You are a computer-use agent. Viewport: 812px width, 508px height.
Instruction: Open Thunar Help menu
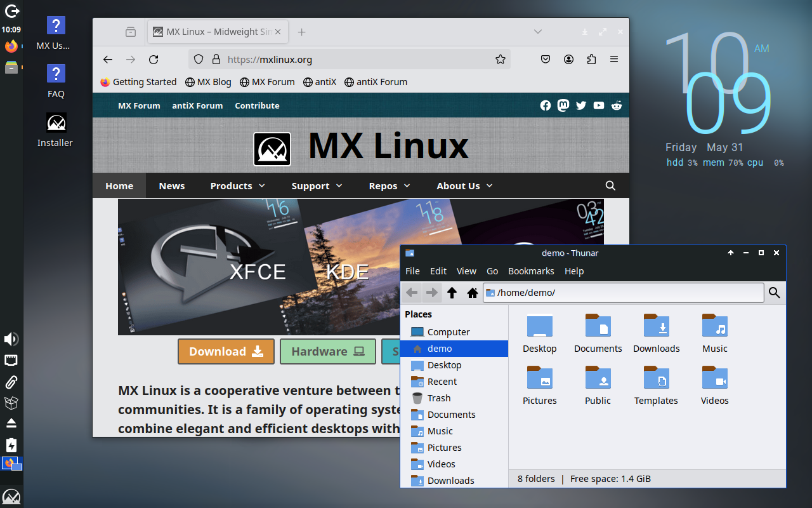[574, 271]
